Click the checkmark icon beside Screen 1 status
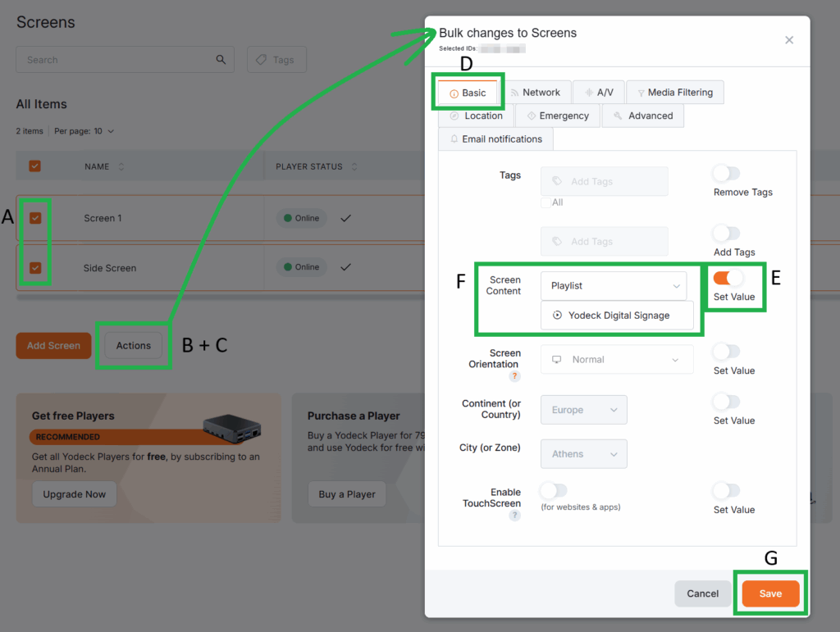This screenshot has height=632, width=840. pyautogui.click(x=345, y=218)
